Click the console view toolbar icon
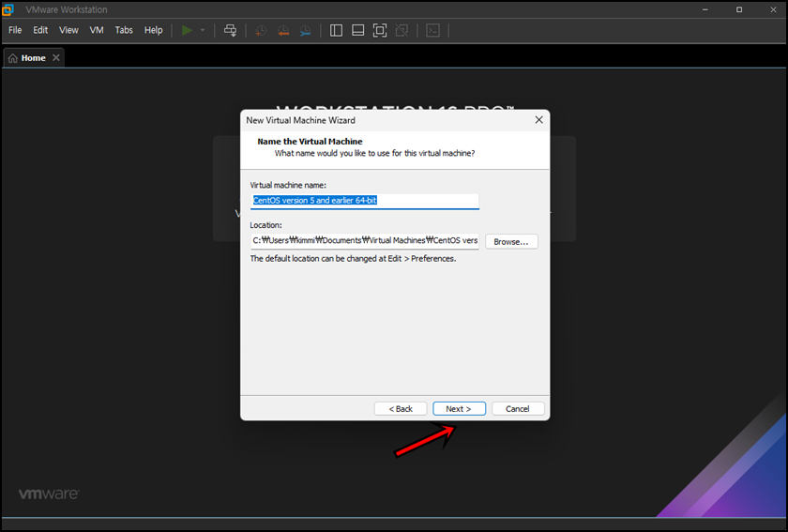 [432, 31]
